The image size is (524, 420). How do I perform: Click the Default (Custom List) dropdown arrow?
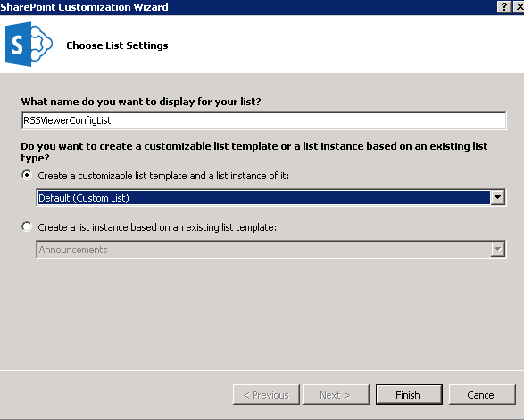point(497,197)
